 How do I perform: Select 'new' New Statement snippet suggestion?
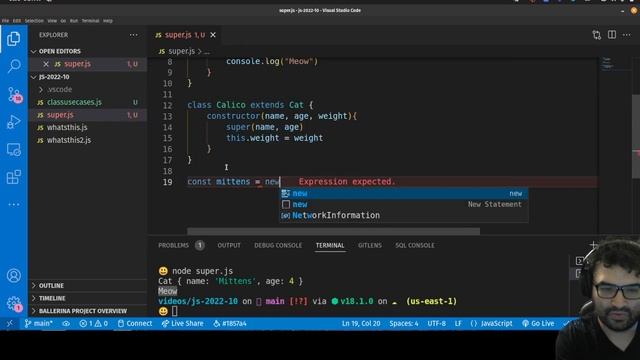(403, 204)
